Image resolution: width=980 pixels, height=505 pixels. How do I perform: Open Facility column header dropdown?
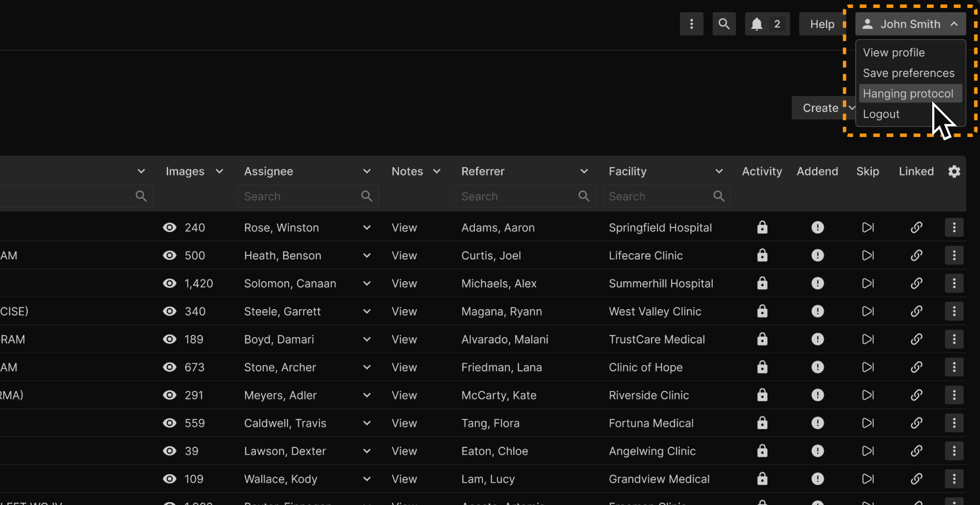pyautogui.click(x=719, y=171)
